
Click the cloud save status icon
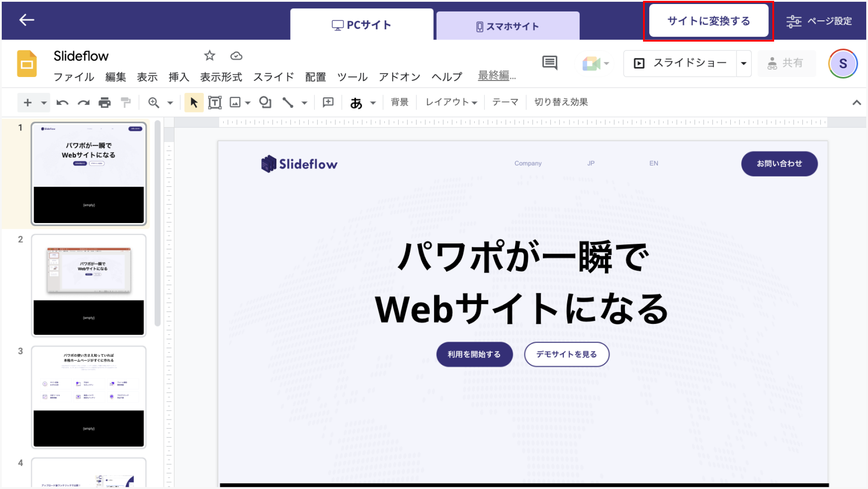[236, 56]
